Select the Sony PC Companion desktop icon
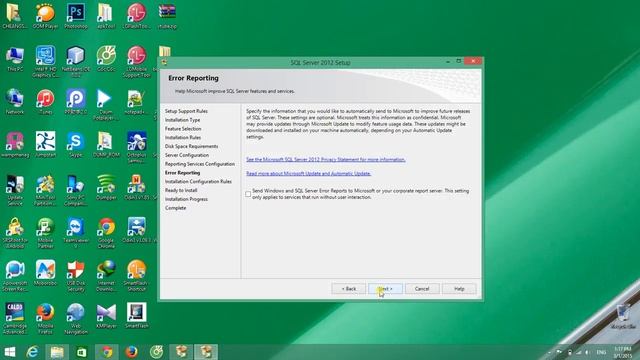Viewport: 640px width, 360px height. click(76, 190)
